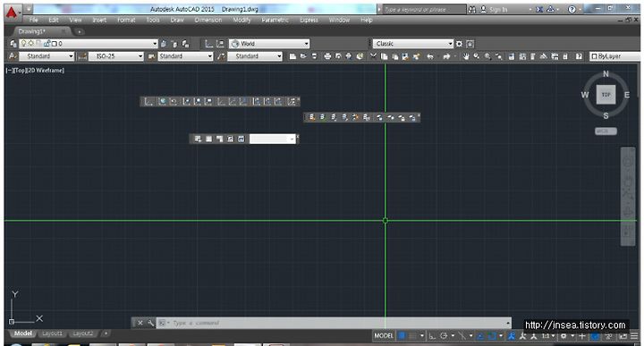The width and height of the screenshot is (644, 346).
Task: Toggle layer 0 freeze sun icon
Action: [x=30, y=43]
